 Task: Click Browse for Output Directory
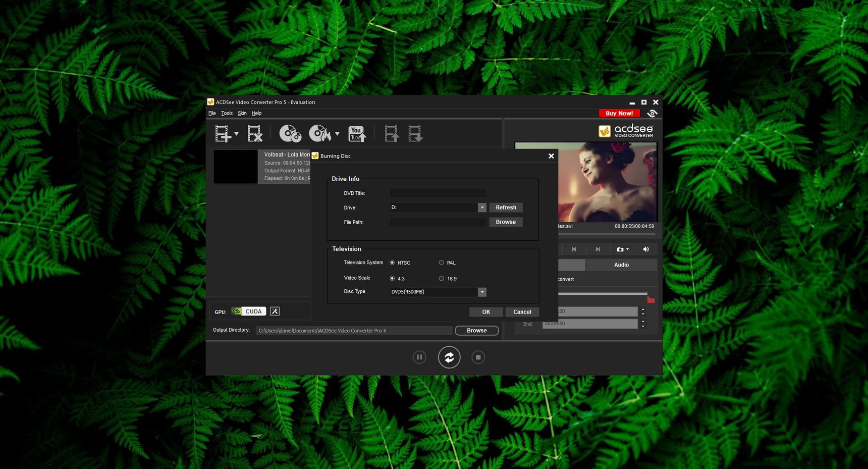477,331
